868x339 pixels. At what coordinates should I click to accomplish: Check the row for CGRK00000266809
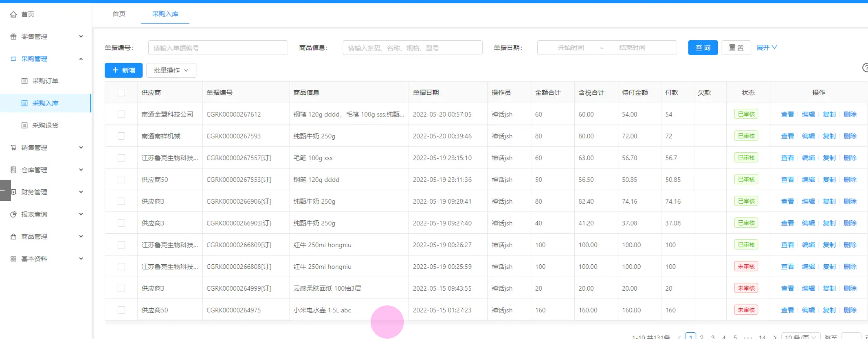pos(121,245)
